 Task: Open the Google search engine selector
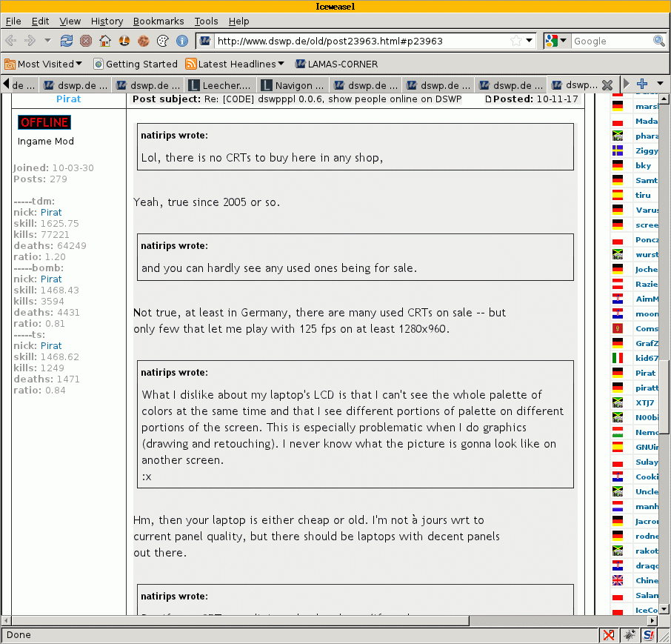(x=556, y=41)
